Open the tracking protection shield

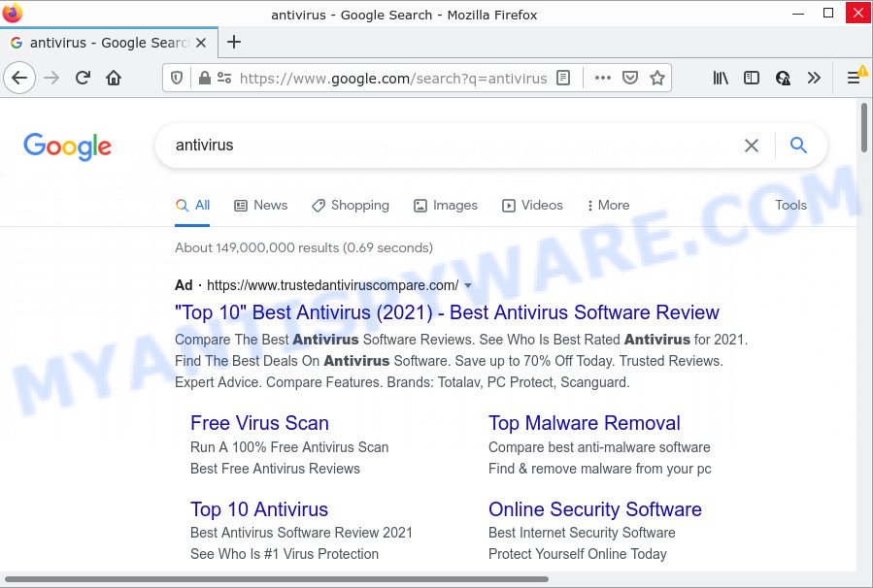tap(177, 78)
